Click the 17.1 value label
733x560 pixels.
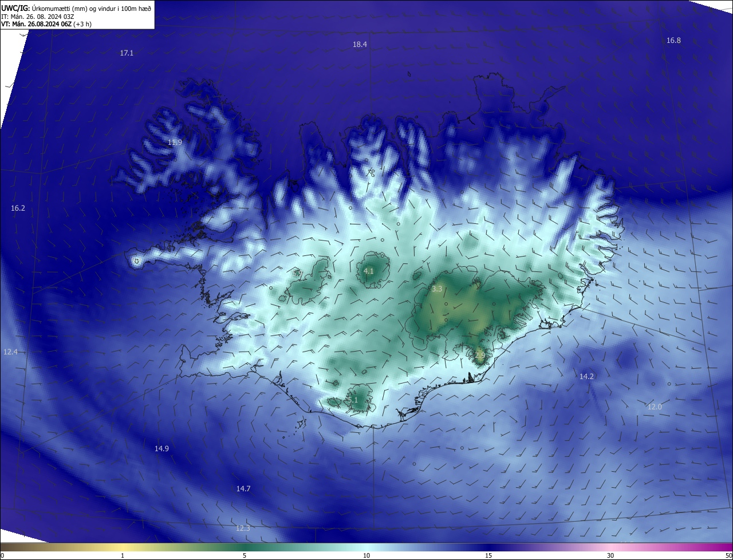(127, 53)
